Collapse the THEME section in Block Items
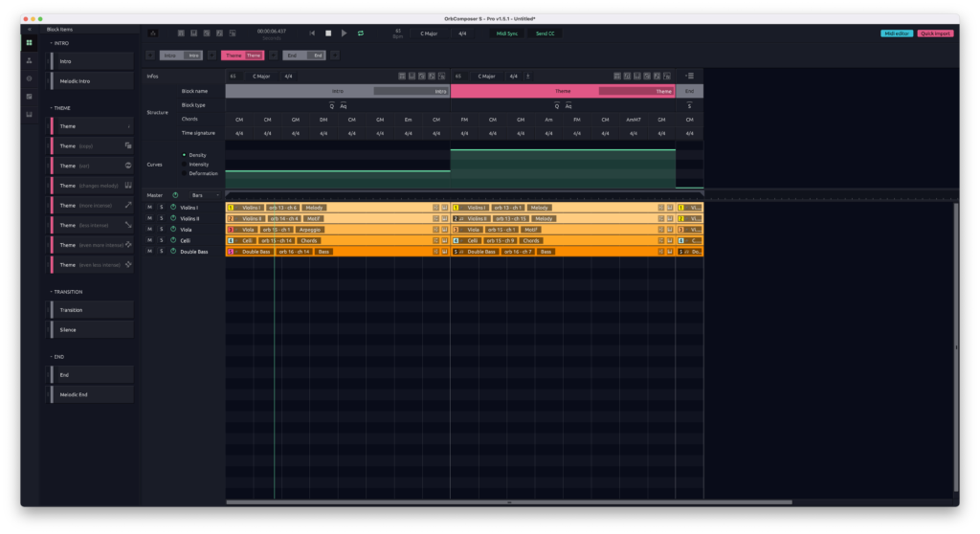The height and width of the screenshot is (534, 980). point(52,108)
